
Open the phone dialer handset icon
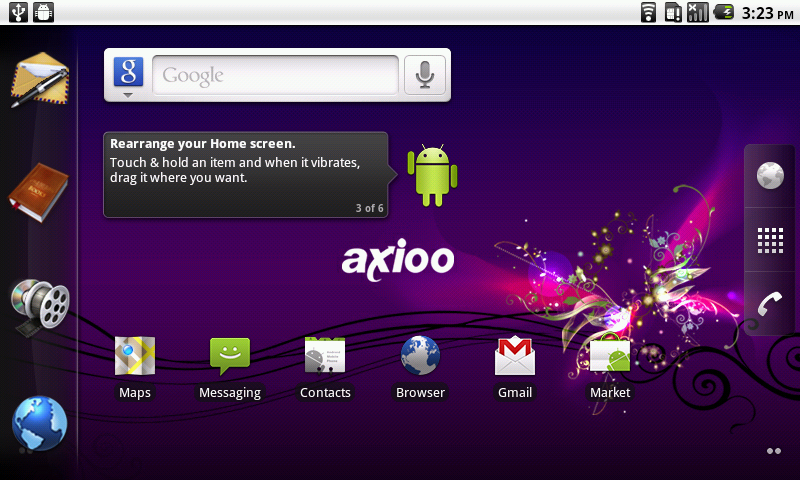[770, 304]
